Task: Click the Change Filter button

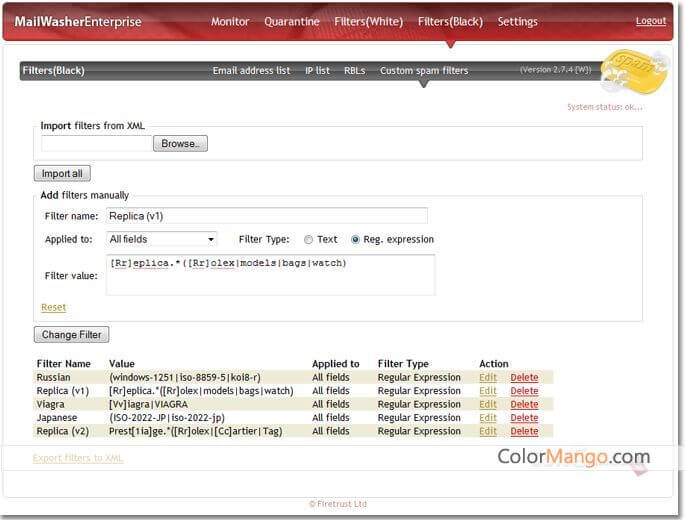Action: click(71, 335)
